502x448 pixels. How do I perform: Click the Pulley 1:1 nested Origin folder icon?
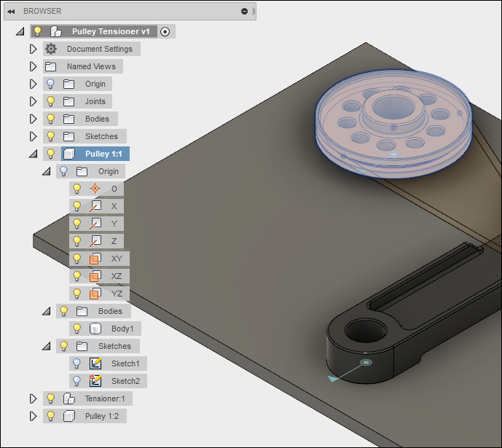pyautogui.click(x=82, y=171)
